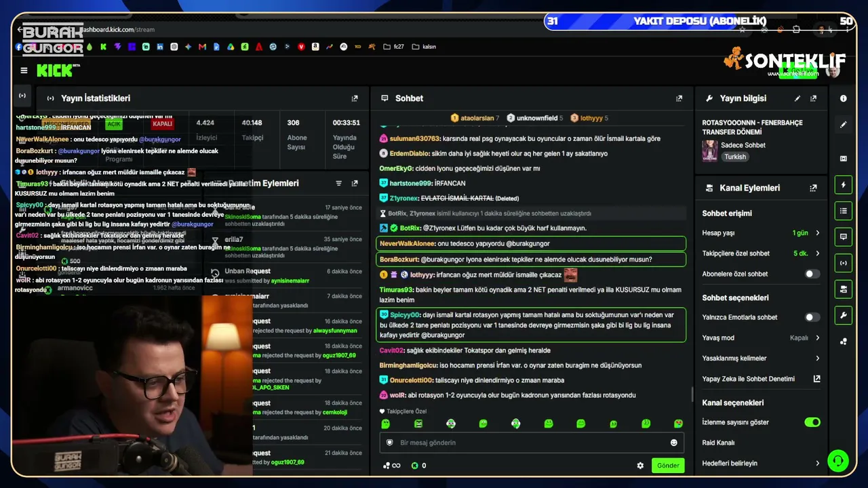Click the broadcast icon in left sidebar
Image resolution: width=868 pixels, height=488 pixels.
pos(22,96)
